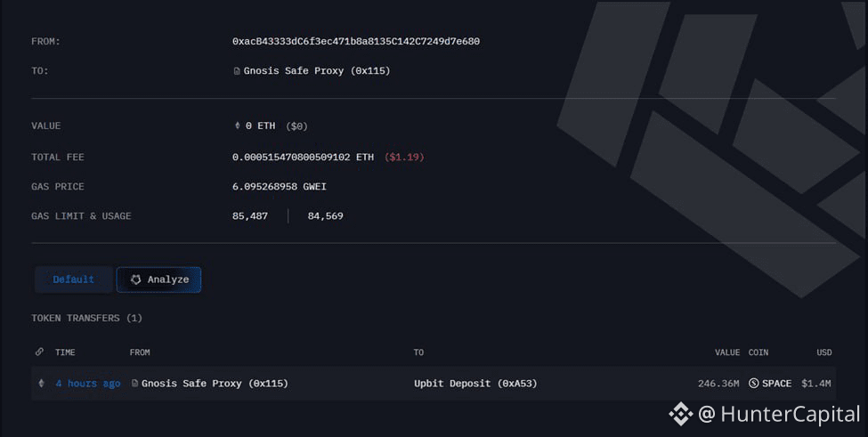Image resolution: width=868 pixels, height=437 pixels.
Task: Click the USD column header
Action: 824,352
